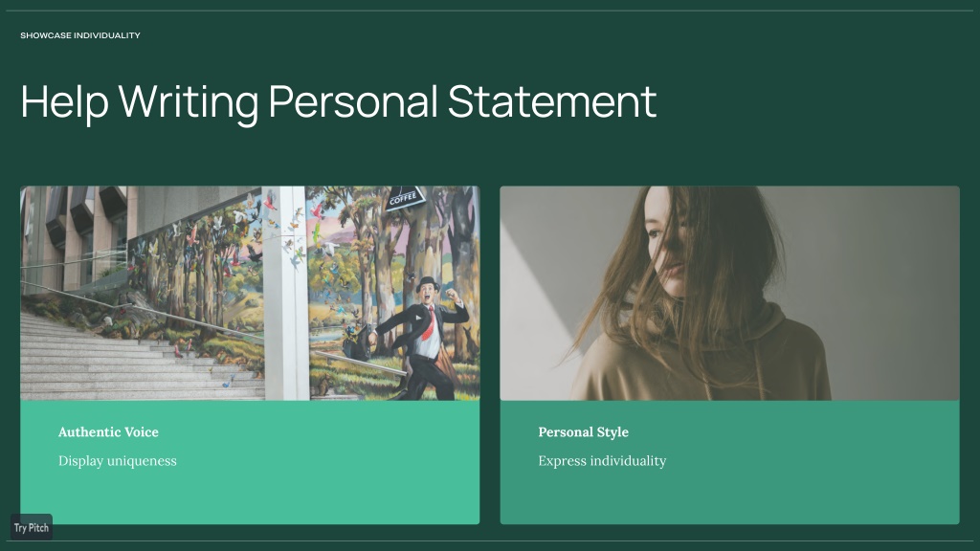
Task: Open the street mural photo
Action: pos(250,293)
